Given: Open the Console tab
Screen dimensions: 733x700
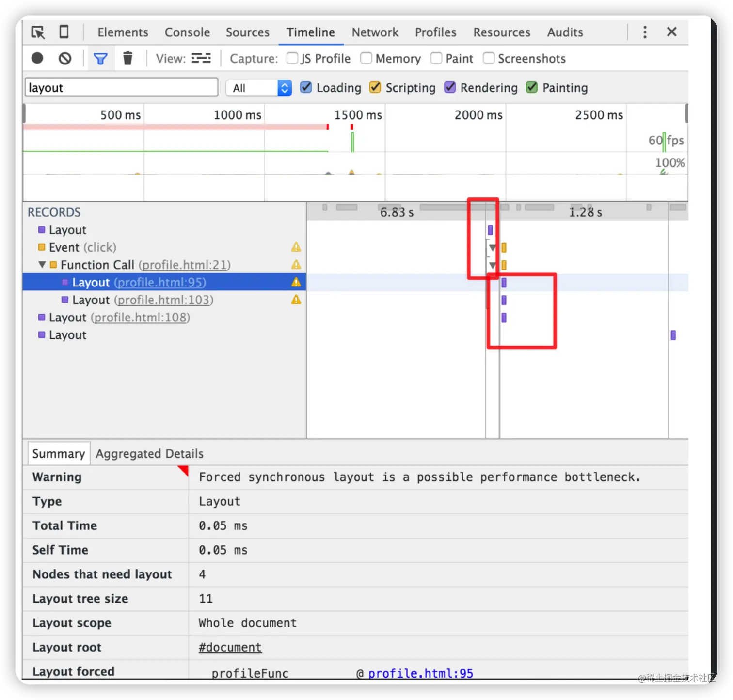Looking at the screenshot, I should [x=187, y=32].
